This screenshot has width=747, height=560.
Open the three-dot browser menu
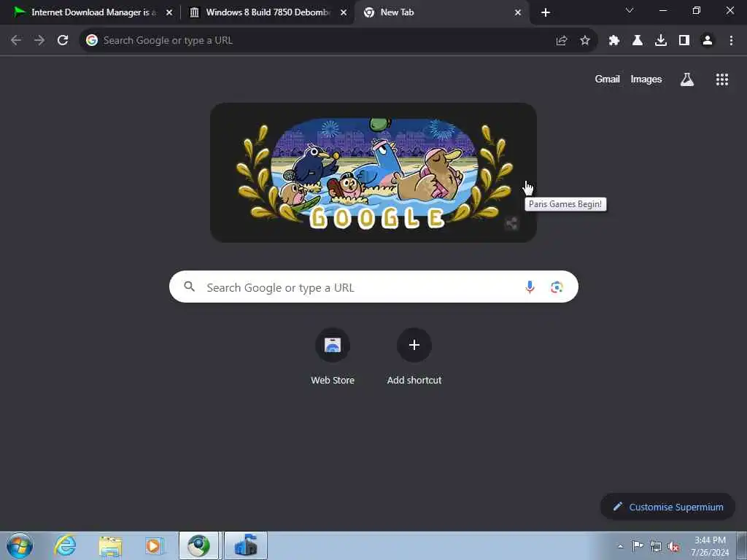(x=731, y=41)
